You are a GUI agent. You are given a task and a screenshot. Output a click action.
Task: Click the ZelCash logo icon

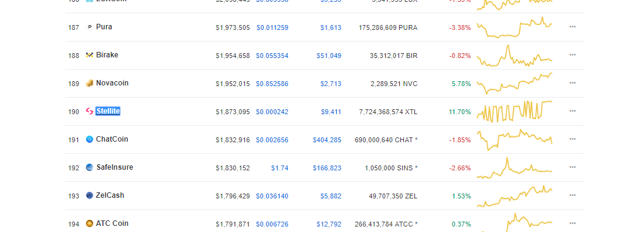pyautogui.click(x=89, y=195)
